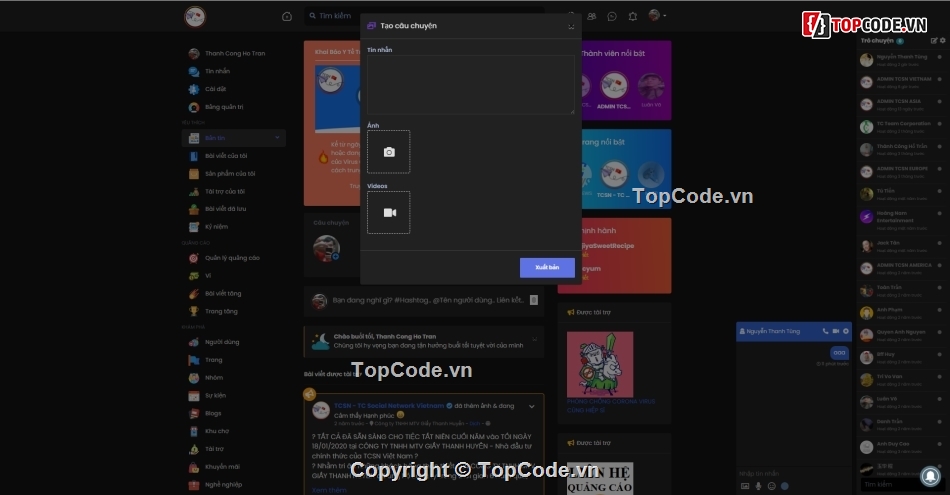
Task: Click Xem thêm link in TCSN post
Action: pyautogui.click(x=329, y=490)
